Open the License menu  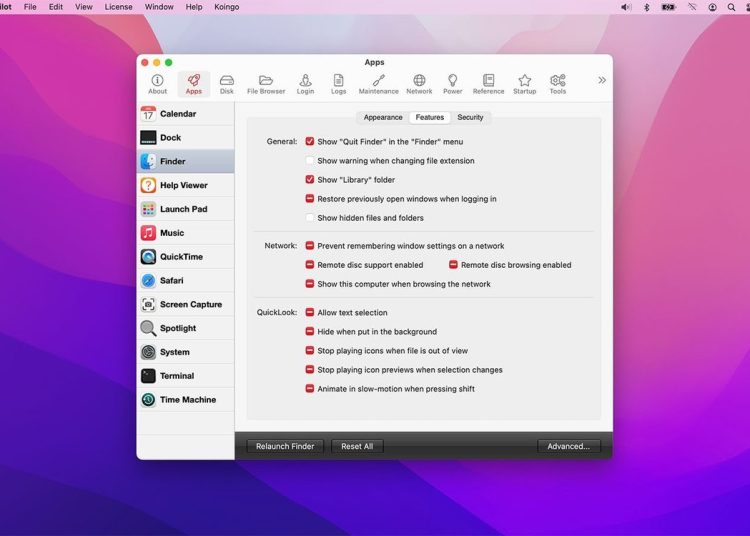(118, 7)
